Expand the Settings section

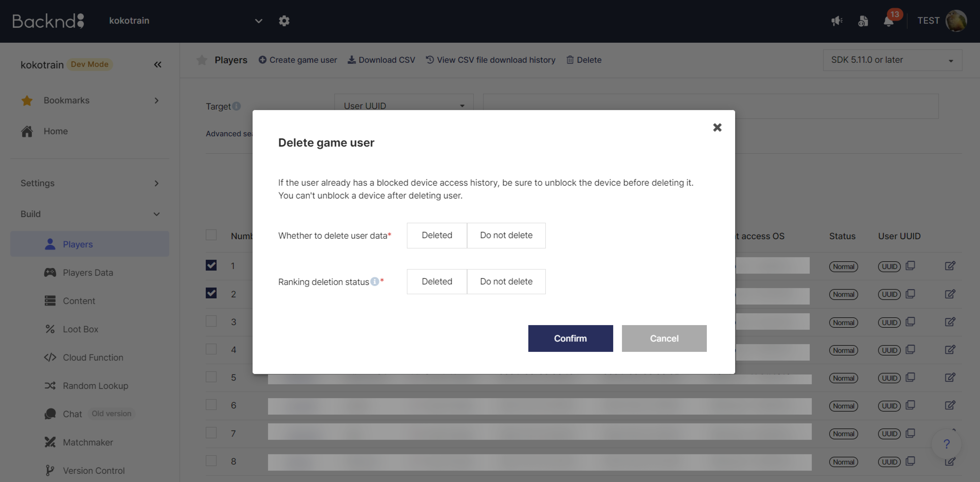point(90,183)
